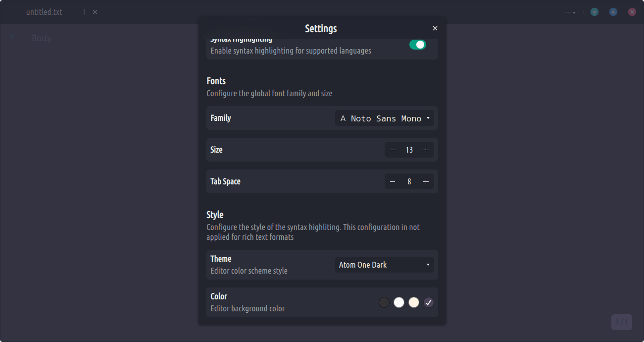This screenshot has width=644, height=342.
Task: Open the dropdown arrow beside the new tab plus
Action: 574,13
